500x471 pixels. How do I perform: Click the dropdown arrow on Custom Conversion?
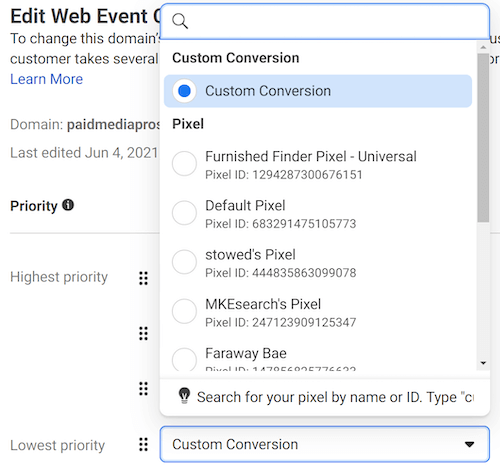(470, 444)
